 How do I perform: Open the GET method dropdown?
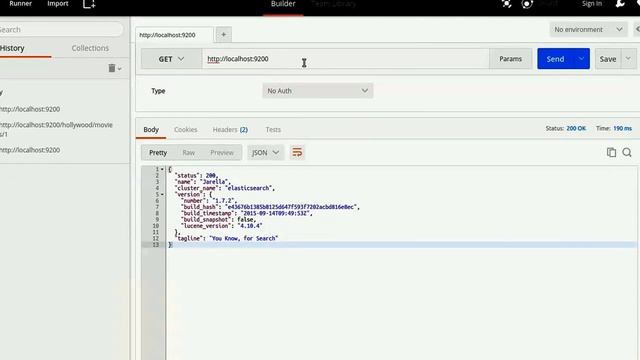(x=171, y=59)
